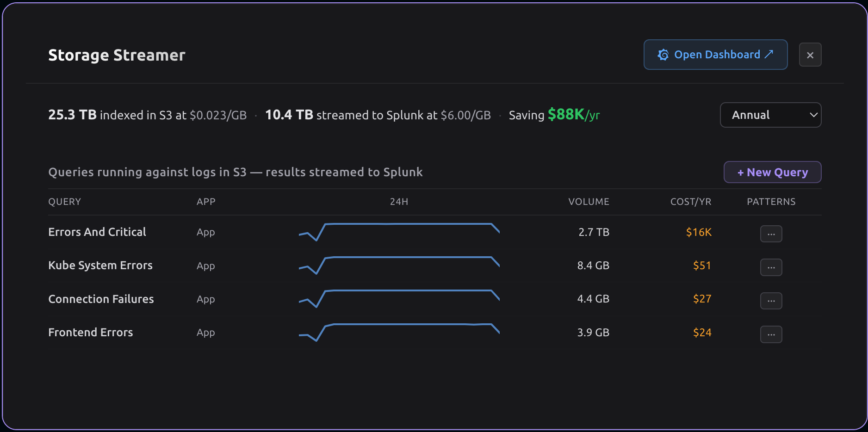Select the Kube System Errors query

coord(100,265)
